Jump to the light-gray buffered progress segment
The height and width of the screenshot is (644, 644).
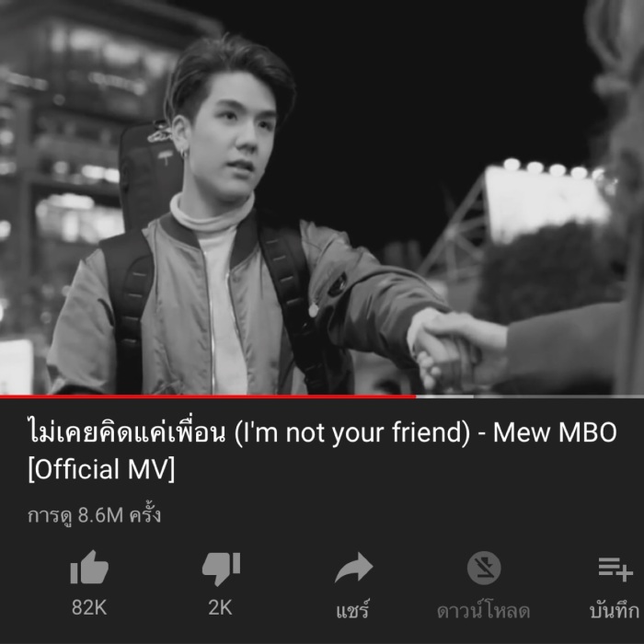(444, 397)
